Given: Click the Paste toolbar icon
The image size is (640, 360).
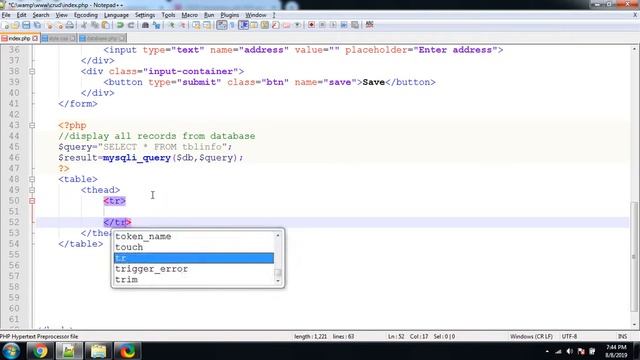Looking at the screenshot, I should 106,25.
